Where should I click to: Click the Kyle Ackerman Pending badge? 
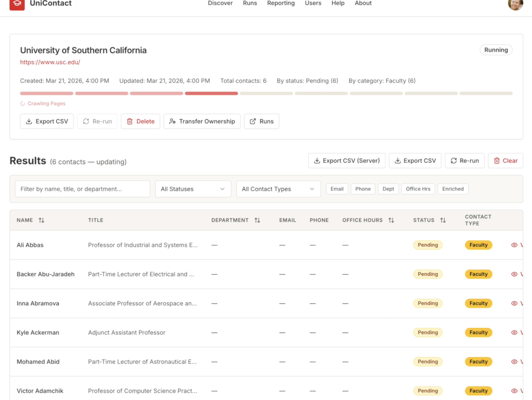(428, 332)
